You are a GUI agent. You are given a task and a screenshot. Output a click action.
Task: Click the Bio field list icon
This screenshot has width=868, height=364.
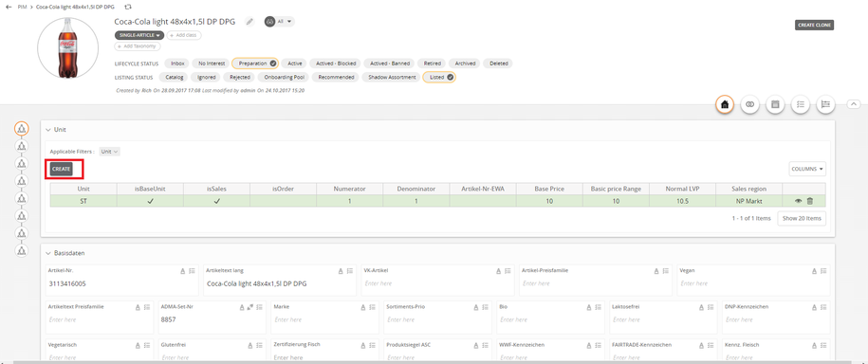point(598,307)
